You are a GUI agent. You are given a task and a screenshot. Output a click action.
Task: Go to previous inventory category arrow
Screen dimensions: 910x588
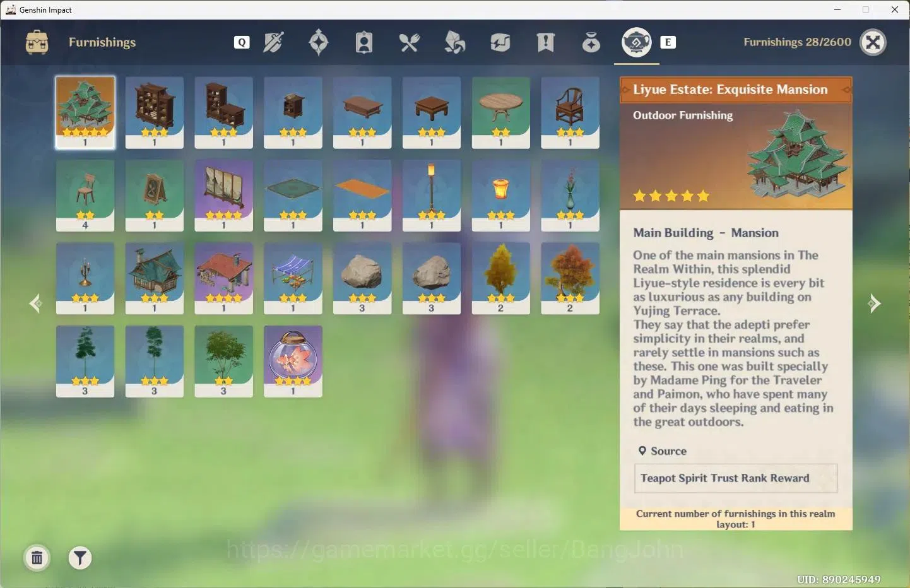tap(36, 303)
